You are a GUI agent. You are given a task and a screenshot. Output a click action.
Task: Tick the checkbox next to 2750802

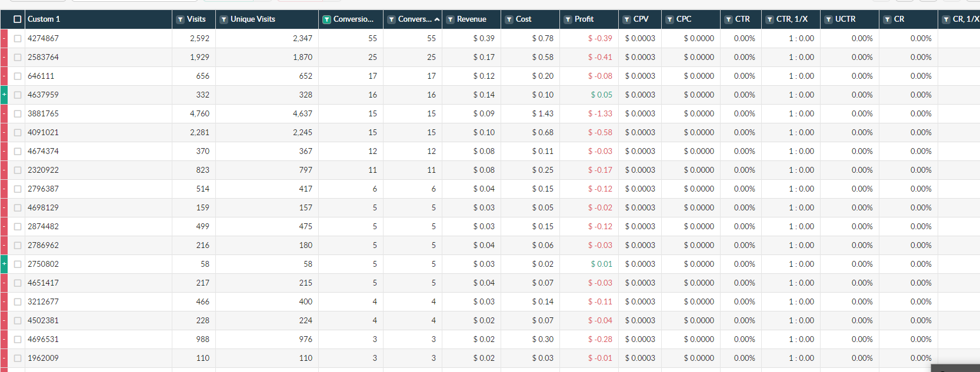click(x=18, y=264)
